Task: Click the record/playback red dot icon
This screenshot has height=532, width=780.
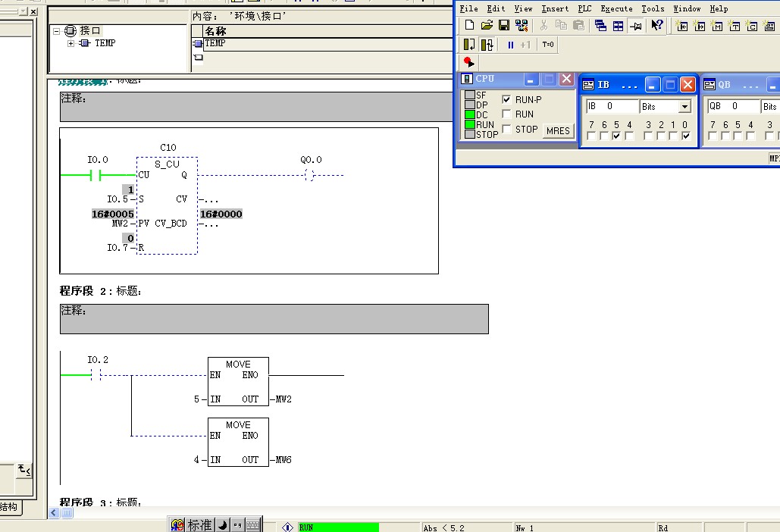Action: tap(468, 62)
